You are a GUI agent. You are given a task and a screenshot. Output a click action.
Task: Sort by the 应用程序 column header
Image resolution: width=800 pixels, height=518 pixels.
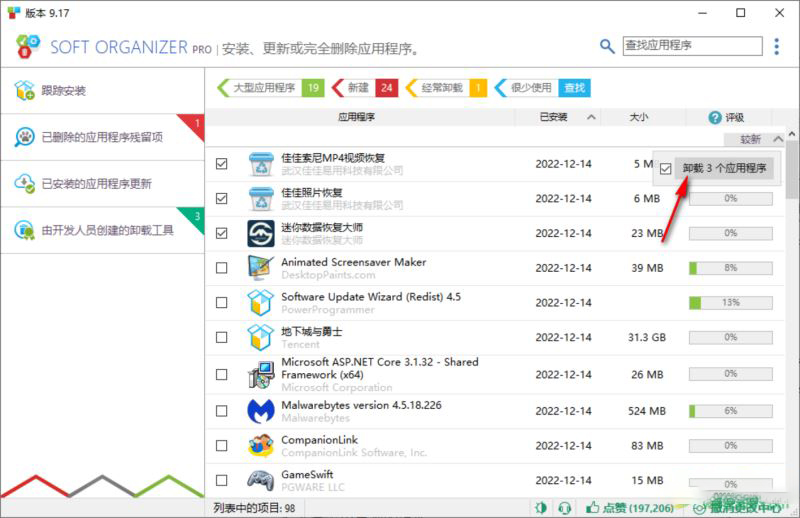click(356, 117)
